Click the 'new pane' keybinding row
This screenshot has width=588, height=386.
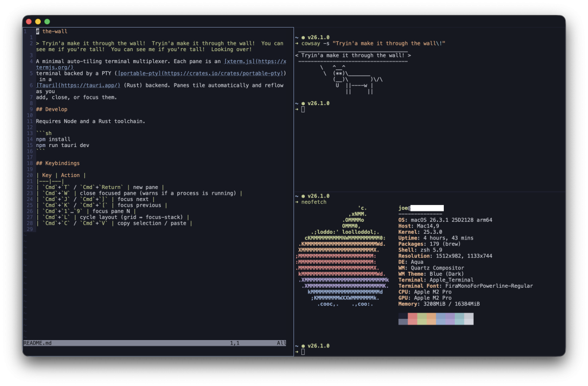(100, 187)
